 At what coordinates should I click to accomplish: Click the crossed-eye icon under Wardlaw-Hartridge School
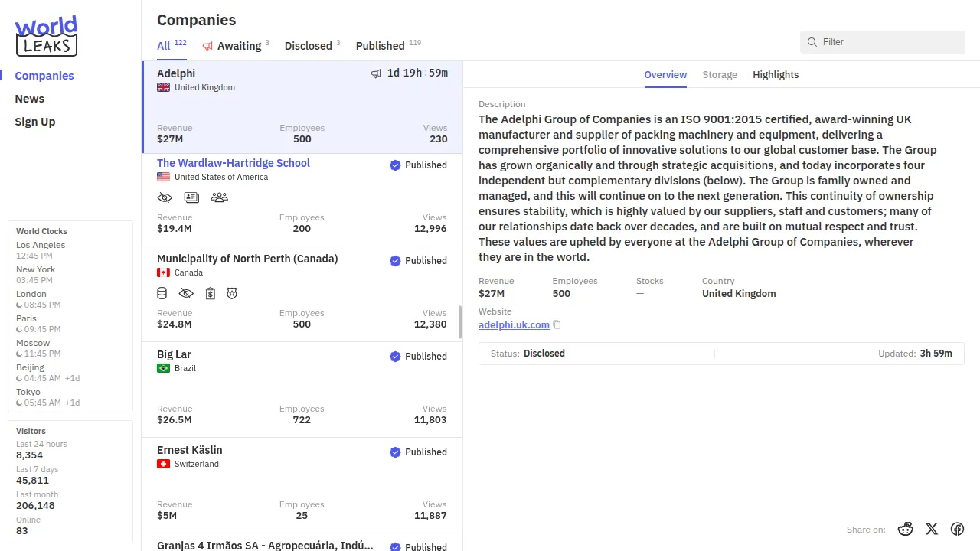click(x=165, y=197)
